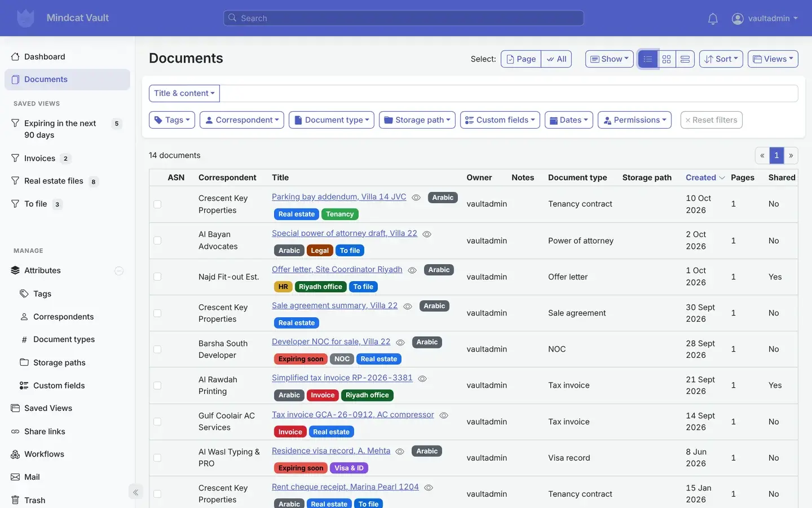Screen dimensions: 812x508
Task: Tick the checkbox for Al Rawdah Printing row
Action: point(157,386)
